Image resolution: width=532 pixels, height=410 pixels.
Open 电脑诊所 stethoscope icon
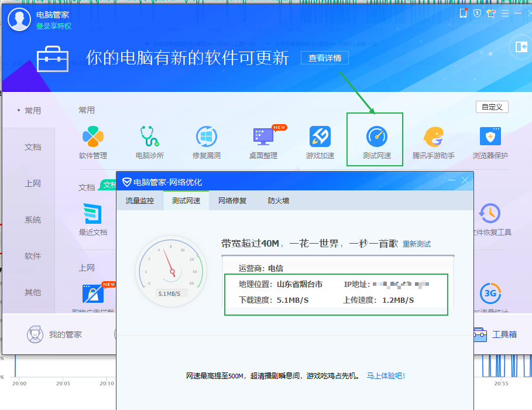point(150,136)
